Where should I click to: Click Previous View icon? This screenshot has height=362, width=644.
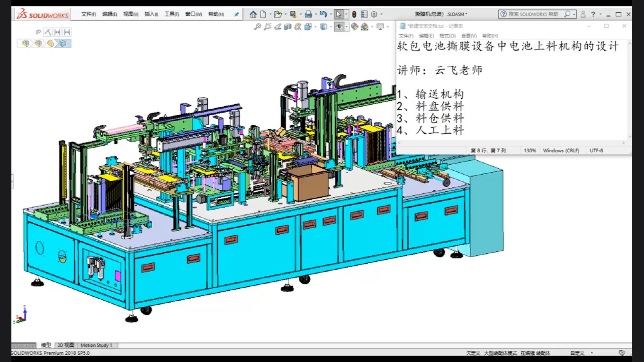[x=278, y=27]
